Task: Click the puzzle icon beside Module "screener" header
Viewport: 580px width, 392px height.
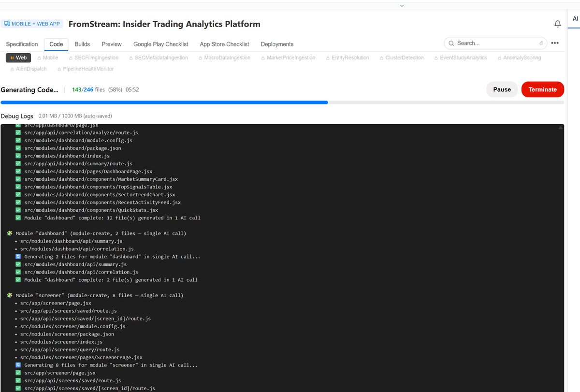Action: pyautogui.click(x=10, y=295)
